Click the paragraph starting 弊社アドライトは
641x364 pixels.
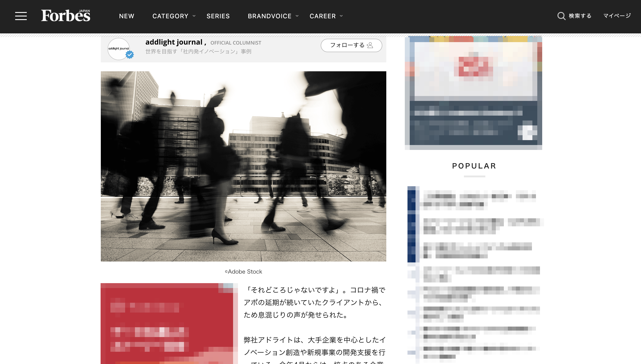315,350
